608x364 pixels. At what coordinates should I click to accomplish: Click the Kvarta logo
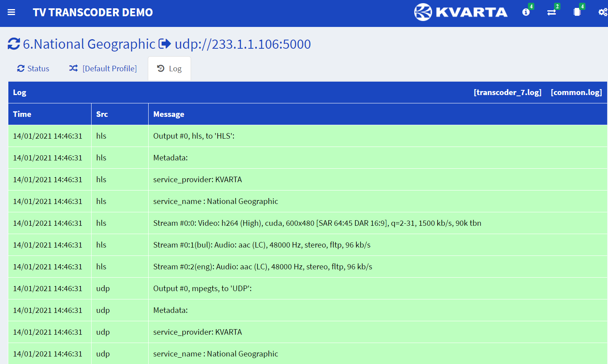tap(461, 12)
